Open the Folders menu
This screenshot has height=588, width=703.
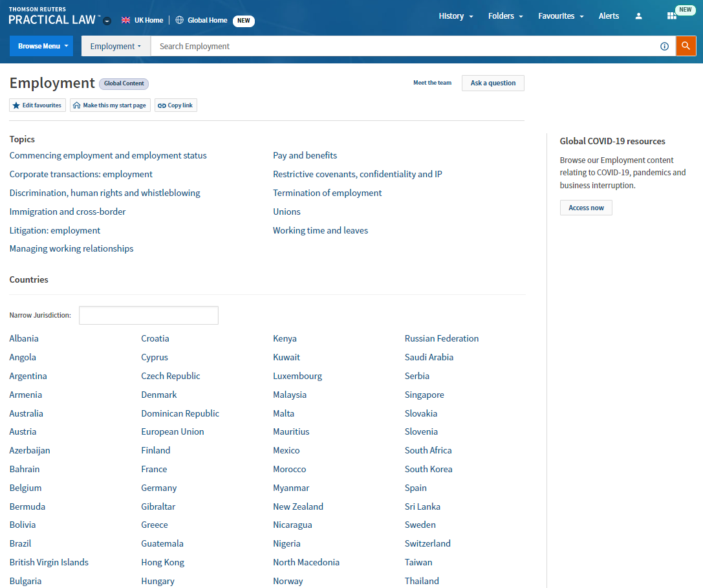click(505, 16)
